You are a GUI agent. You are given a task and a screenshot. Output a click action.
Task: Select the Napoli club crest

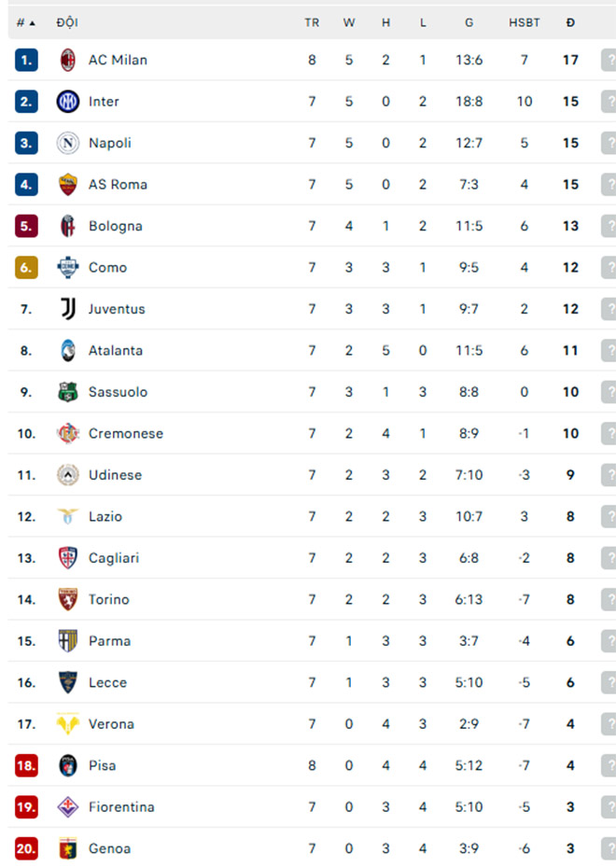pos(67,143)
